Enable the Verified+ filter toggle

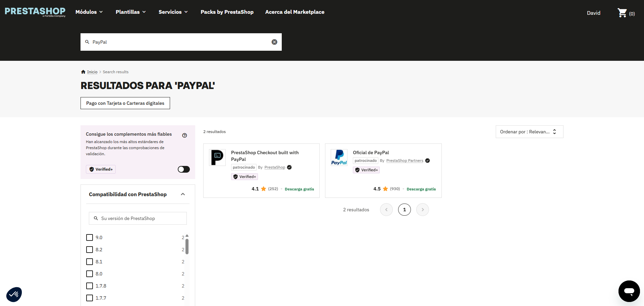[183, 169]
